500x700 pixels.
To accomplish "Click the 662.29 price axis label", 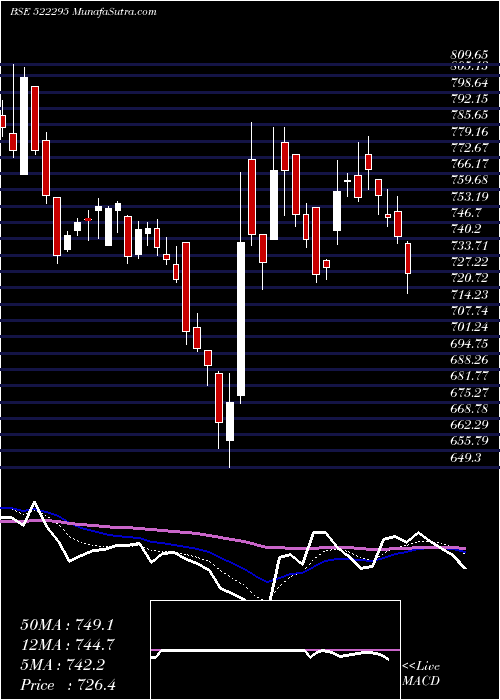I will [469, 425].
